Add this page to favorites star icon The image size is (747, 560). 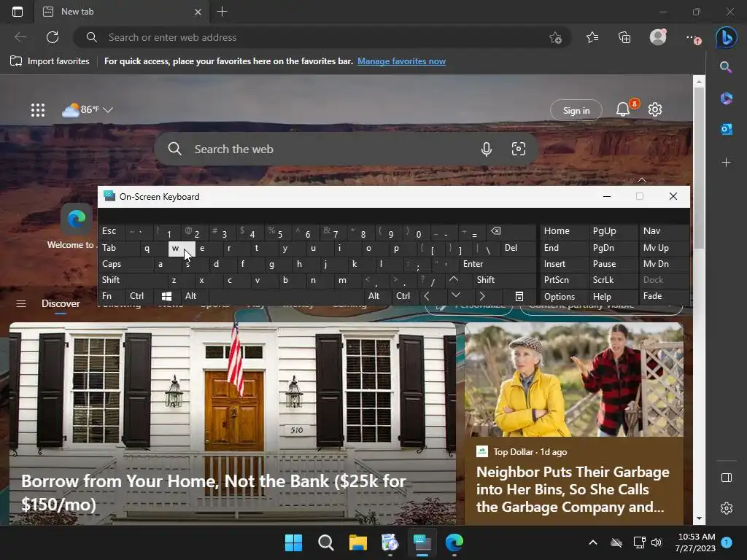(x=555, y=37)
